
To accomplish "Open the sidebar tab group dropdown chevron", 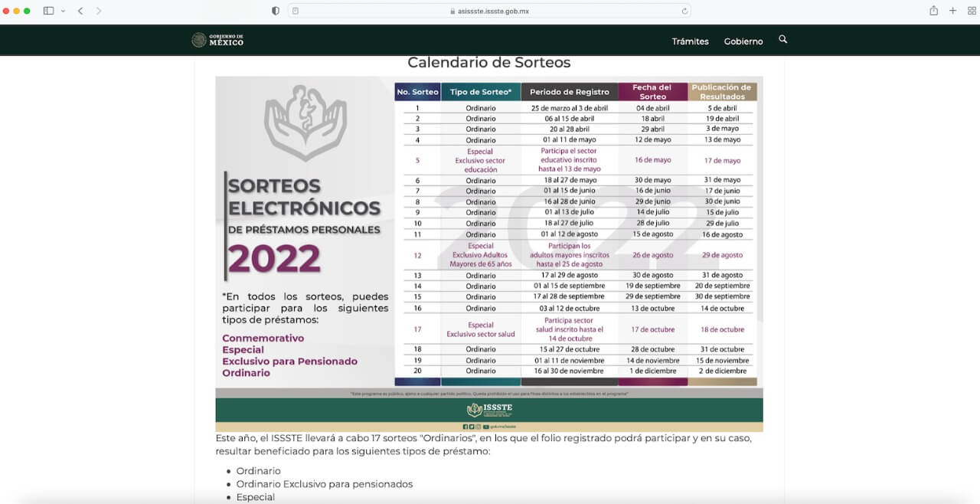I will tap(63, 11).
